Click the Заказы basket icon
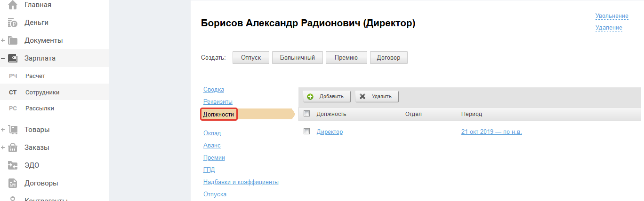This screenshot has height=201, width=644. click(13, 147)
